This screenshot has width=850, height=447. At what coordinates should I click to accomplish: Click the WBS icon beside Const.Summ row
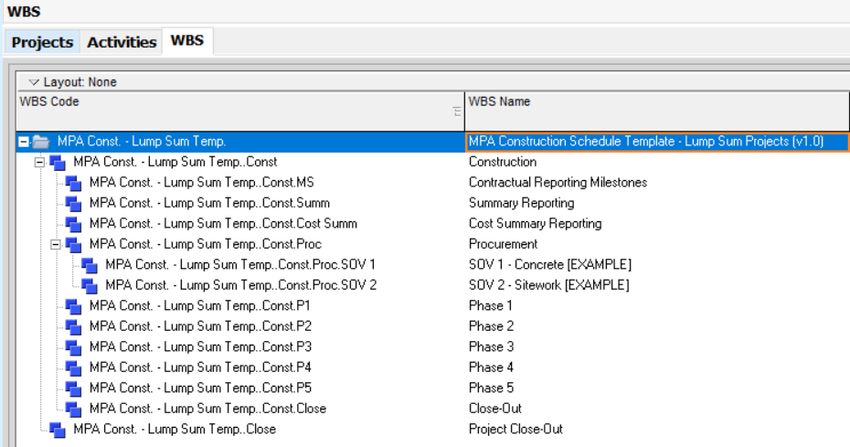(x=73, y=204)
